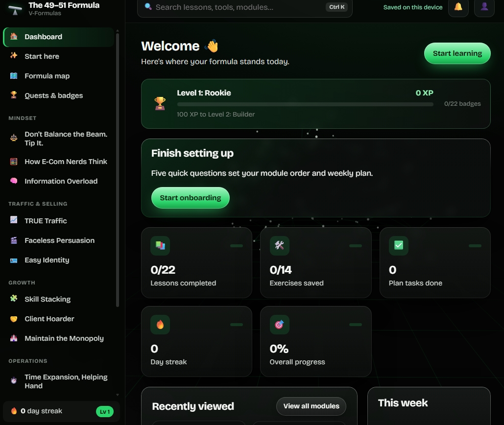The image size is (504, 425).
Task: Click the balance scale icon for Don't Balance the Beam
Action: pos(14,138)
